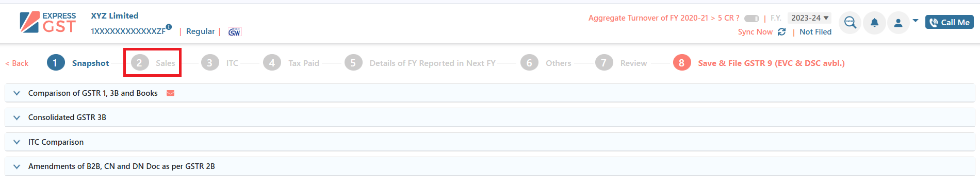Open the GSTN portal icon

234,32
